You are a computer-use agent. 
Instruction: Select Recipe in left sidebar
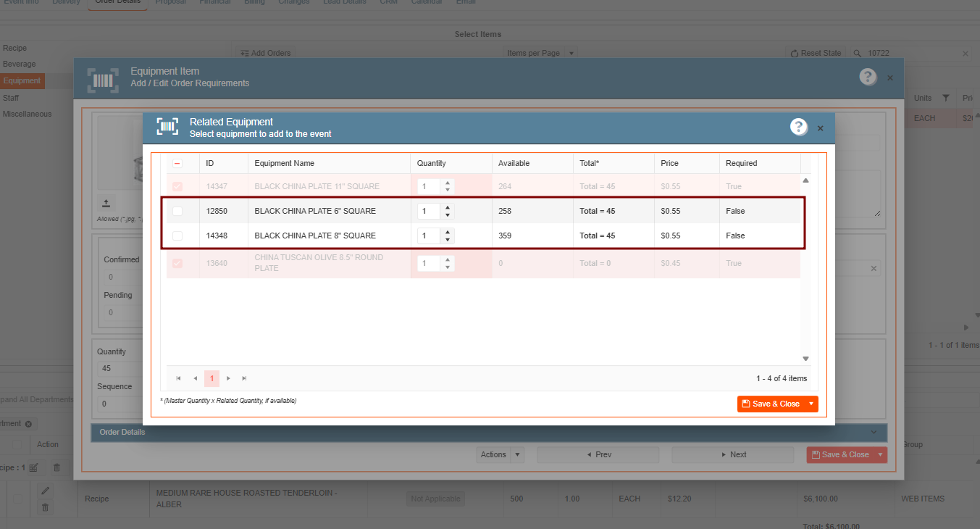(14, 48)
